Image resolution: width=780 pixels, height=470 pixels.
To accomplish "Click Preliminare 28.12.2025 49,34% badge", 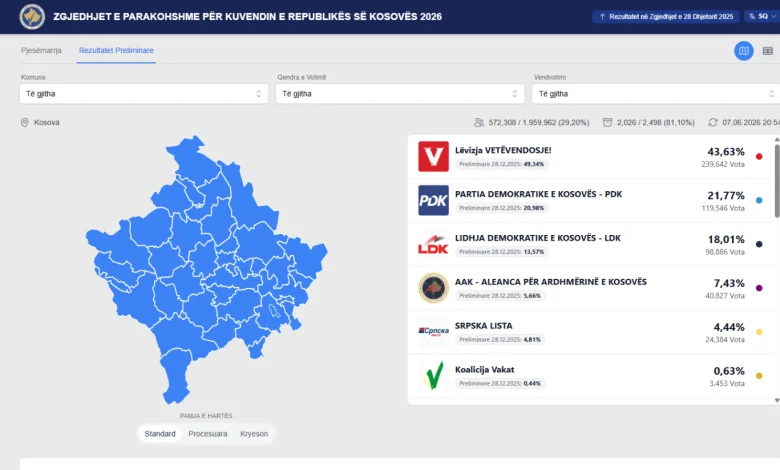I will coord(501,164).
